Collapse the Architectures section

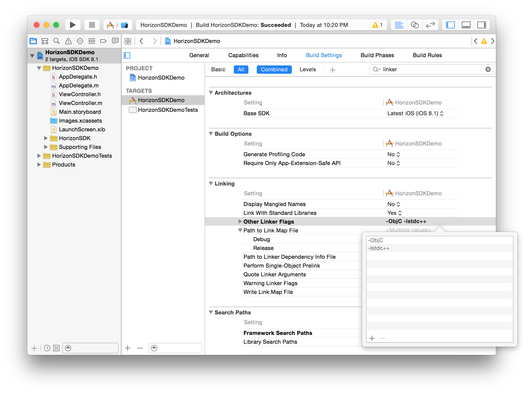click(x=211, y=93)
